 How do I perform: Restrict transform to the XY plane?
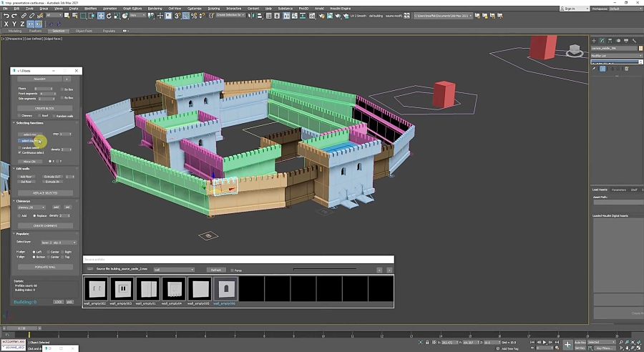pos(30,24)
